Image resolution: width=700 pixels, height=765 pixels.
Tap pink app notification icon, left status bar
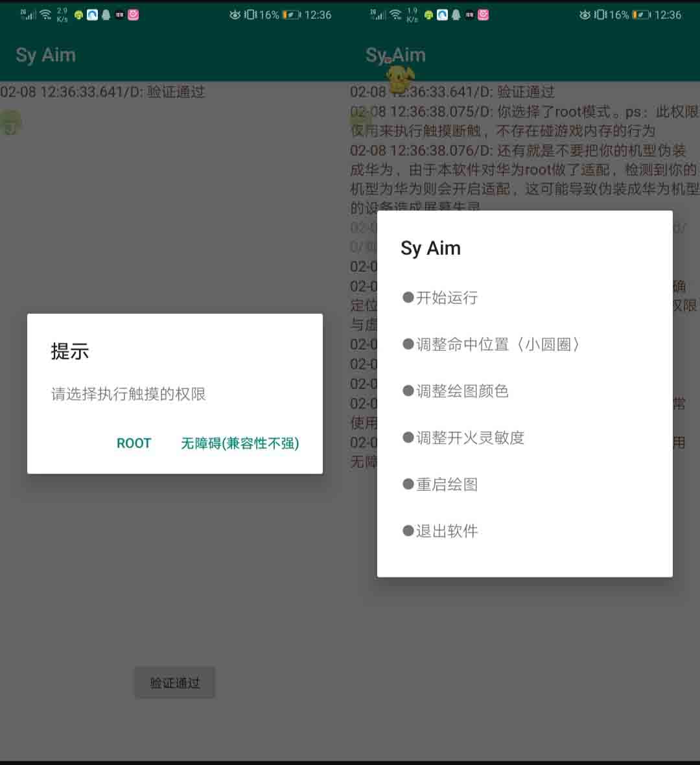[x=133, y=15]
